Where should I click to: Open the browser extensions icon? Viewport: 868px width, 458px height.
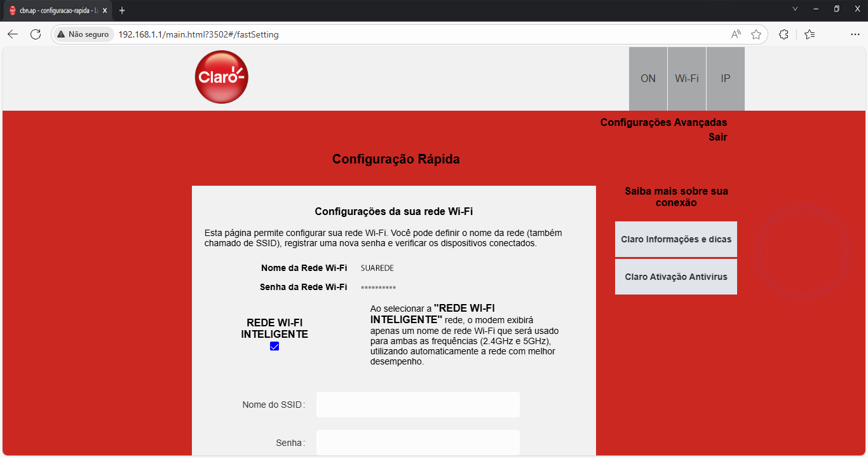point(783,34)
